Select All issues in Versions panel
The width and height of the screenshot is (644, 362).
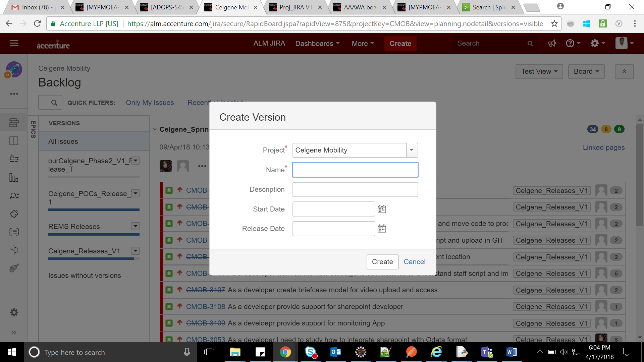pos(94,141)
